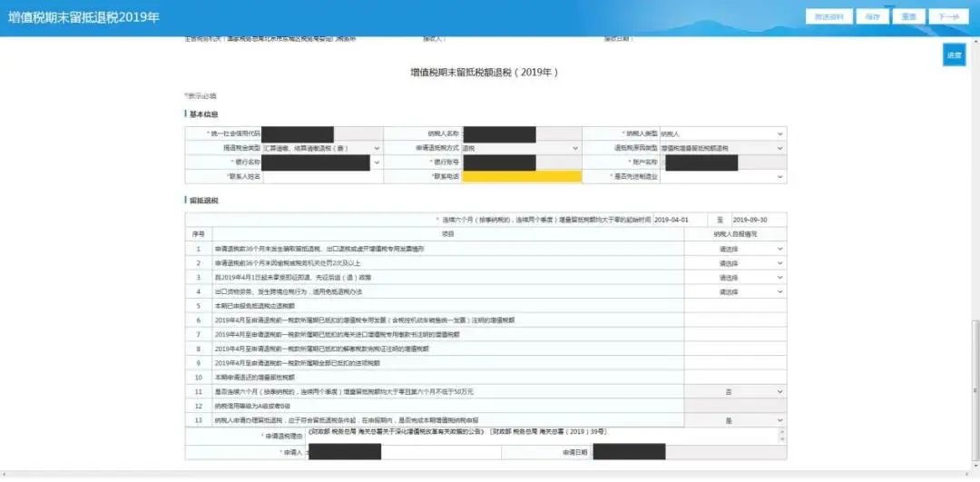Open the 提退税金类型 dropdown

[x=322, y=148]
